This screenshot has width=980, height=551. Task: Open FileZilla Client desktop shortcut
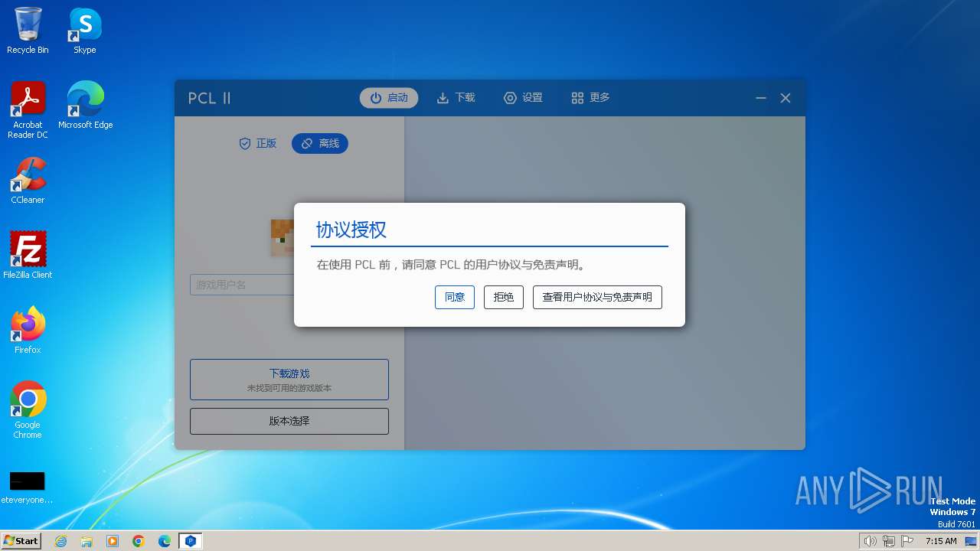(28, 256)
